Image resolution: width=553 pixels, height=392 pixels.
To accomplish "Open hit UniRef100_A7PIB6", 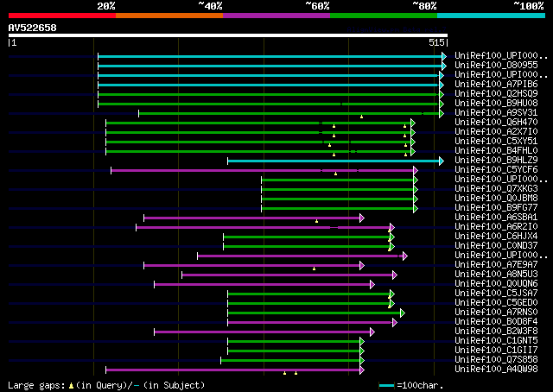I will (496, 85).
